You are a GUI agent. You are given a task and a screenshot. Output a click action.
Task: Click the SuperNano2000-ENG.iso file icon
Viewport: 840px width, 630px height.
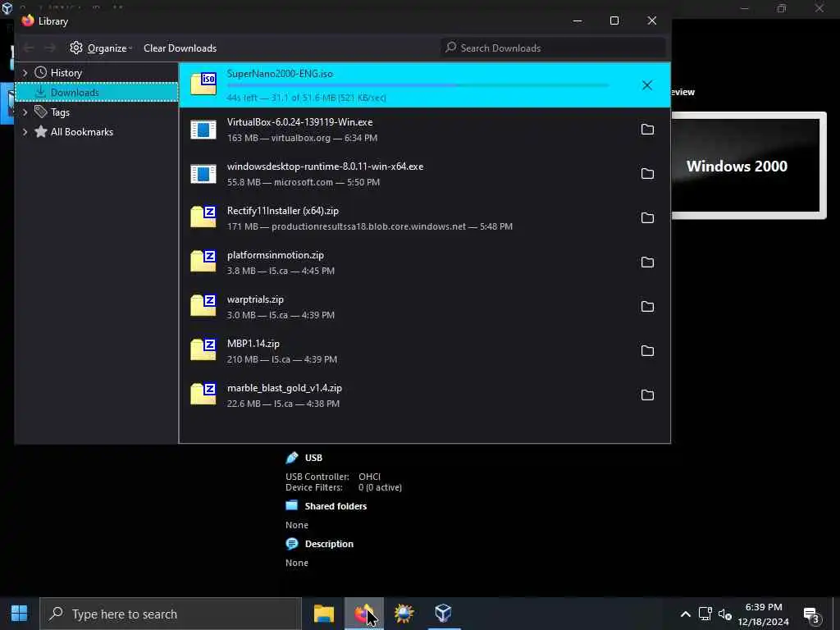[203, 84]
